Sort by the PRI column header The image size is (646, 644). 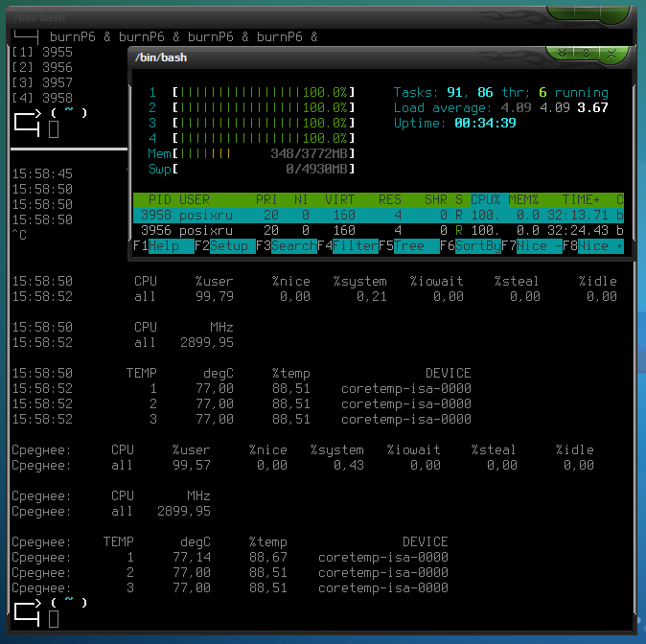point(266,200)
